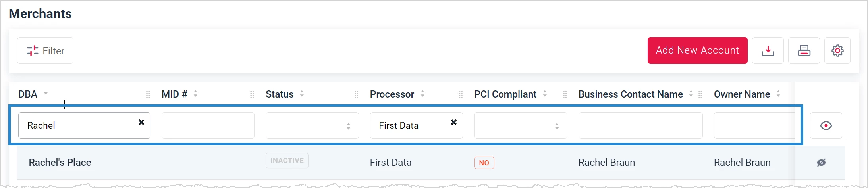This screenshot has width=868, height=188.
Task: Toggle the filter row eye icon
Action: (826, 126)
